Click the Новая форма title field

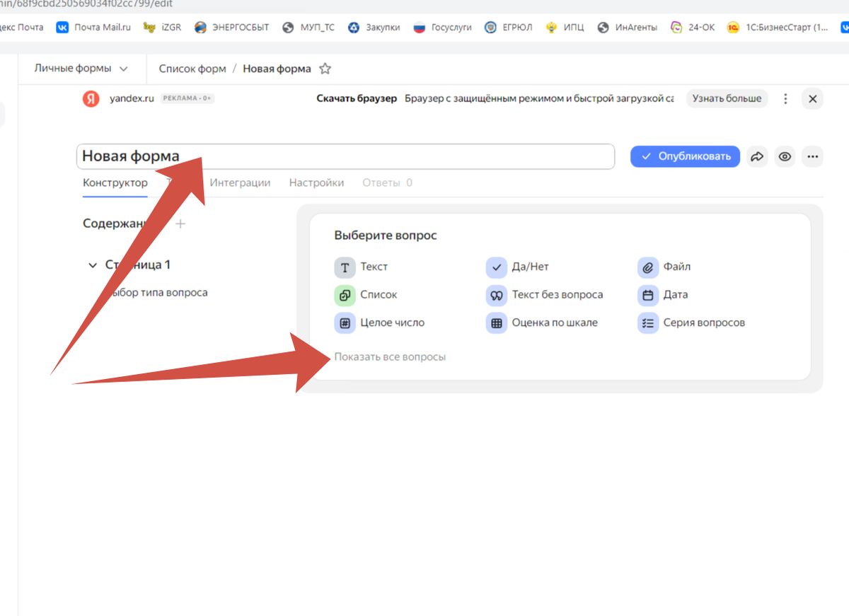[x=345, y=156]
